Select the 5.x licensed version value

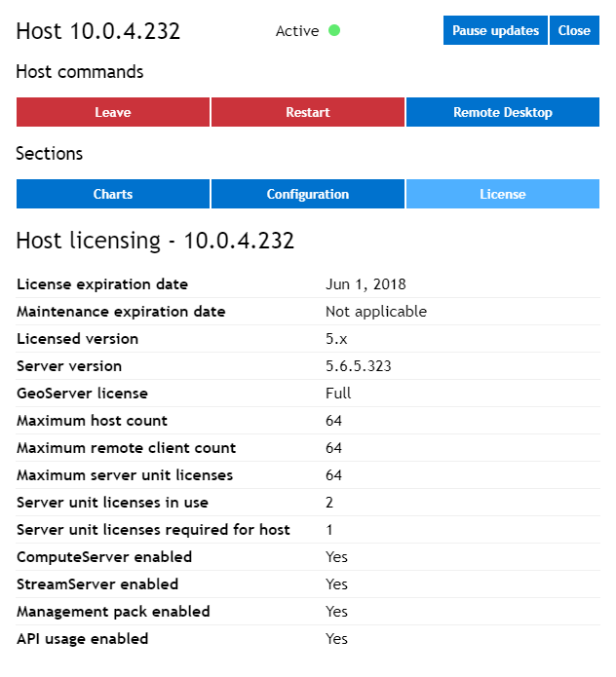point(336,339)
